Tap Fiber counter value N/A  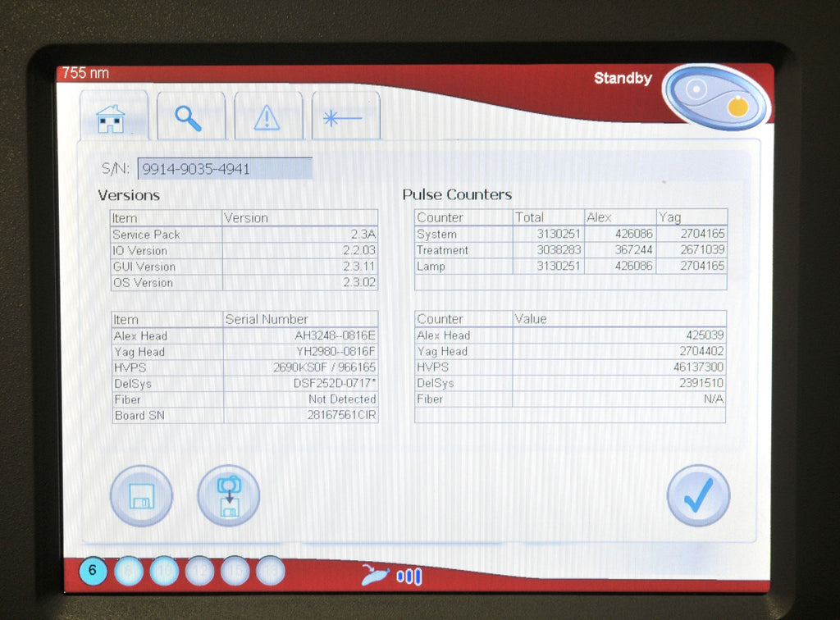(x=714, y=399)
